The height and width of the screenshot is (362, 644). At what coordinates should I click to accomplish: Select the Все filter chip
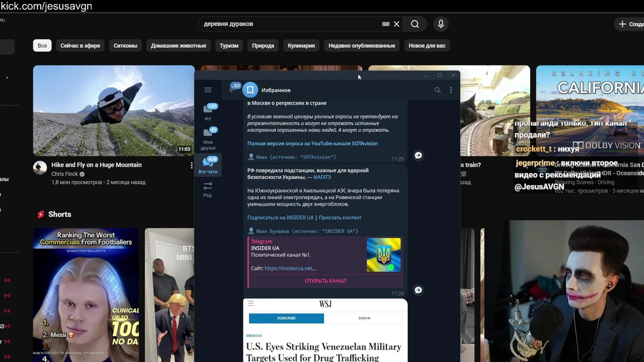tap(42, 46)
